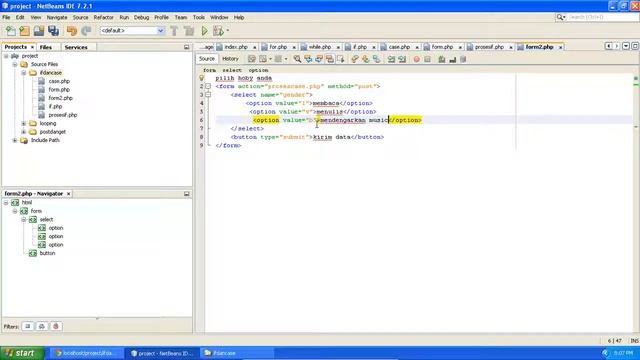
Task: Click the Find Previous Occurrence icon
Action: click(308, 59)
